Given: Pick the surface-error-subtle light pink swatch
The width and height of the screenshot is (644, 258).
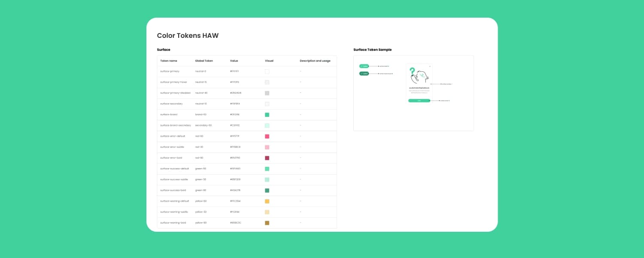Looking at the screenshot, I should [267, 147].
